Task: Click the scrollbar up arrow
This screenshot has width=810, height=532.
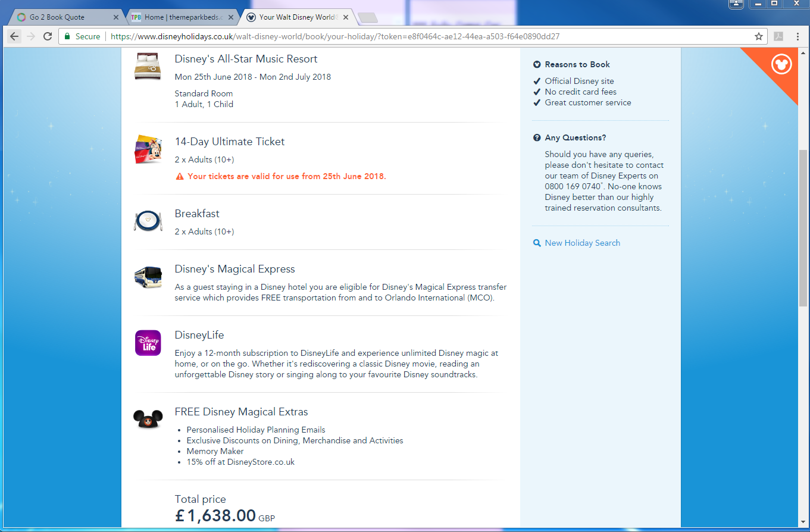Action: click(803, 52)
